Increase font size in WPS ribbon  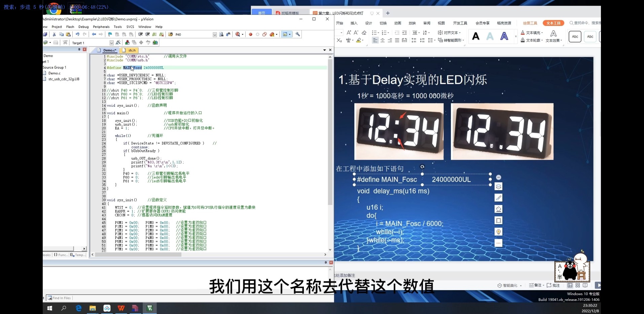[x=349, y=33]
